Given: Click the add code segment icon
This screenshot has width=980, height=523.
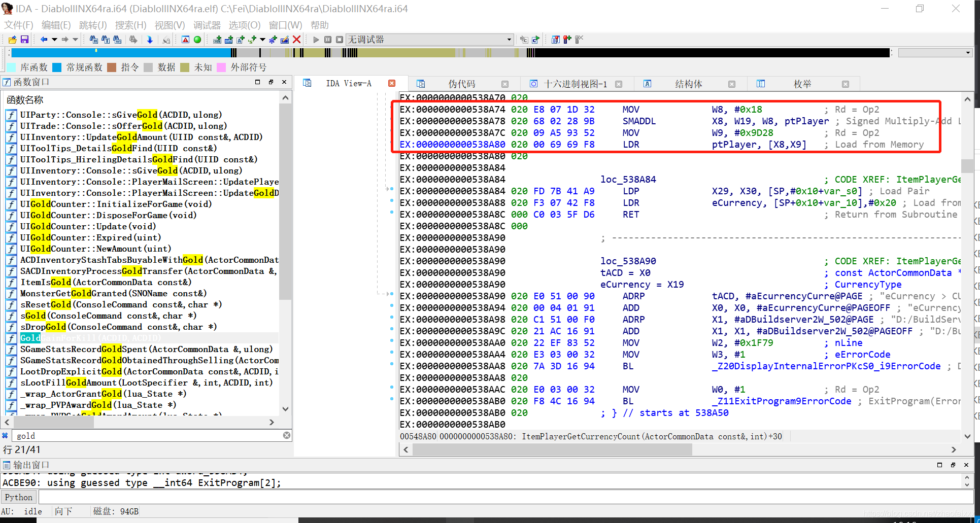Looking at the screenshot, I should (217, 40).
